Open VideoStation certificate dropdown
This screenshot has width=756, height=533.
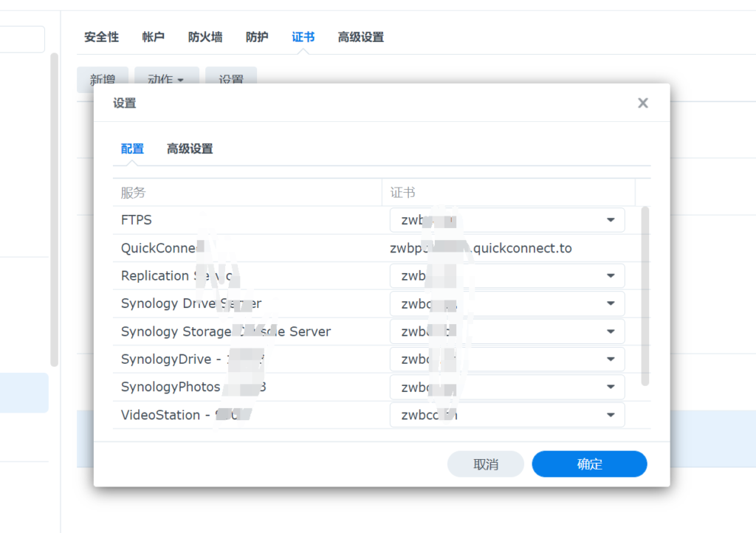(610, 415)
